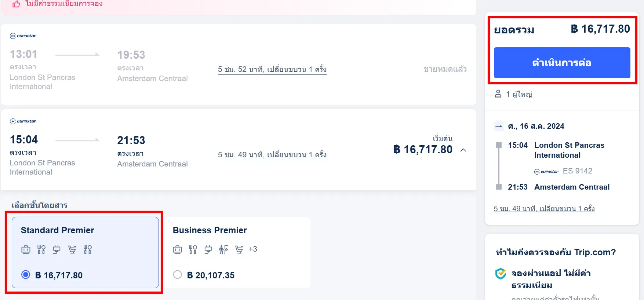Click the green shield checkmark beside จองผ่านแอป
The height and width of the screenshot is (300, 644).
[500, 273]
